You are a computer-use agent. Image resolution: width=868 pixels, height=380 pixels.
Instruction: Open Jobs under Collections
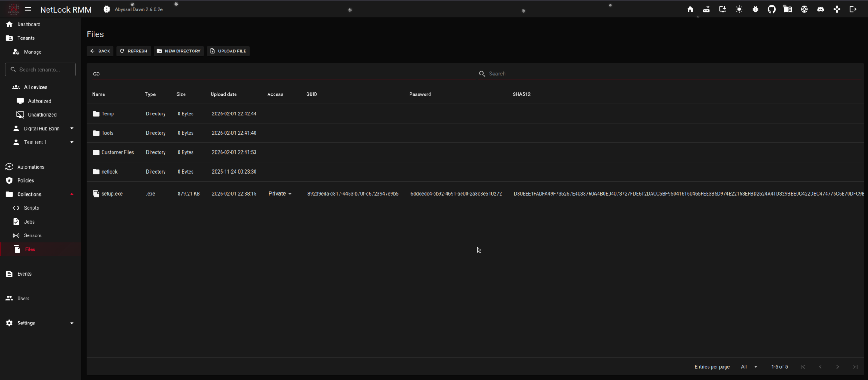coord(41,222)
